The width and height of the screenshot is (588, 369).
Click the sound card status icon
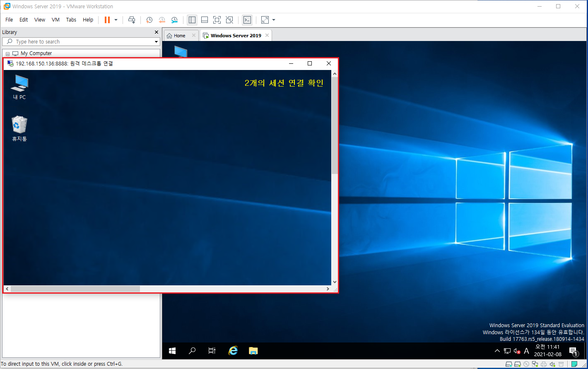tap(552, 364)
